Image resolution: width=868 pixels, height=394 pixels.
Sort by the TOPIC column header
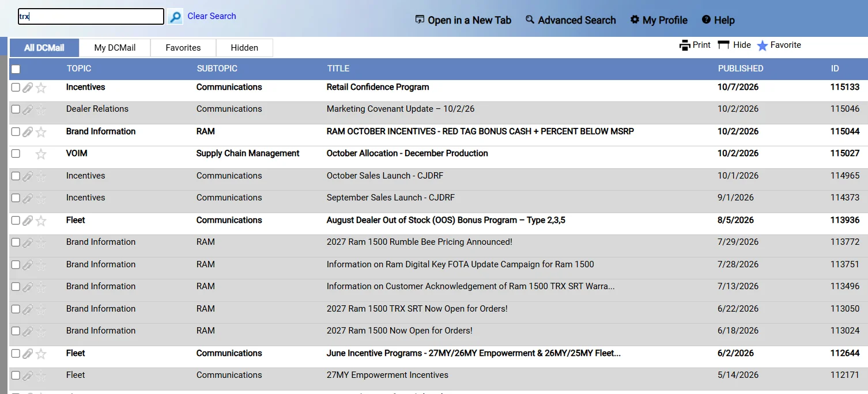tap(79, 69)
